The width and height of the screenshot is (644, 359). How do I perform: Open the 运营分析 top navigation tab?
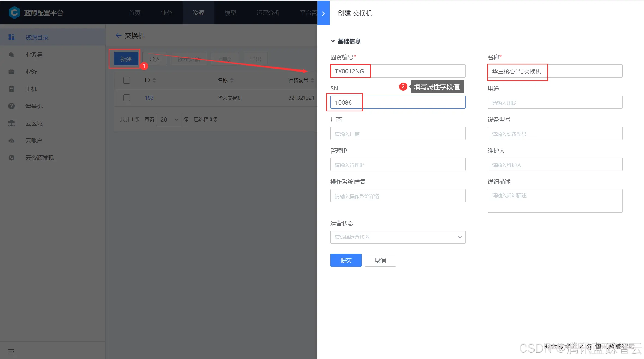[268, 13]
